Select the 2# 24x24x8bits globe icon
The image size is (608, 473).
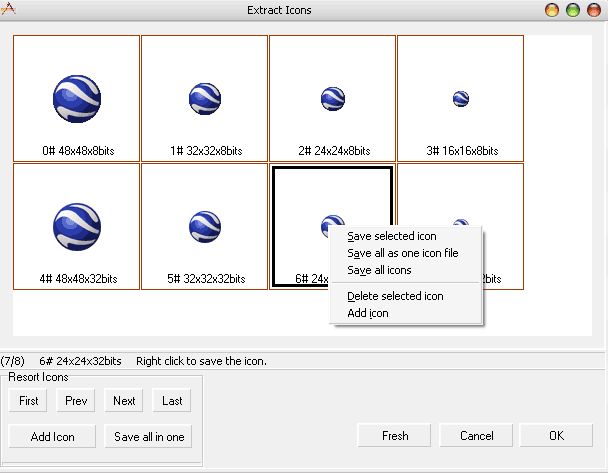click(x=332, y=98)
